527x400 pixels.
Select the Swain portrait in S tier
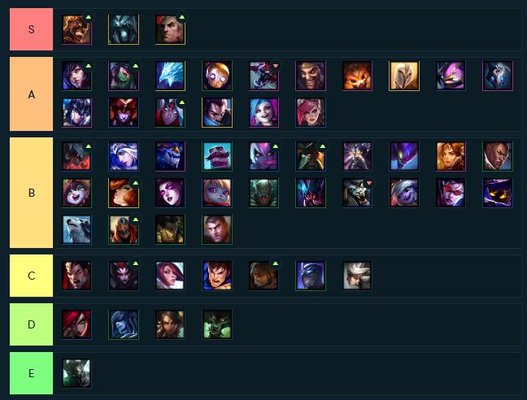click(x=170, y=30)
